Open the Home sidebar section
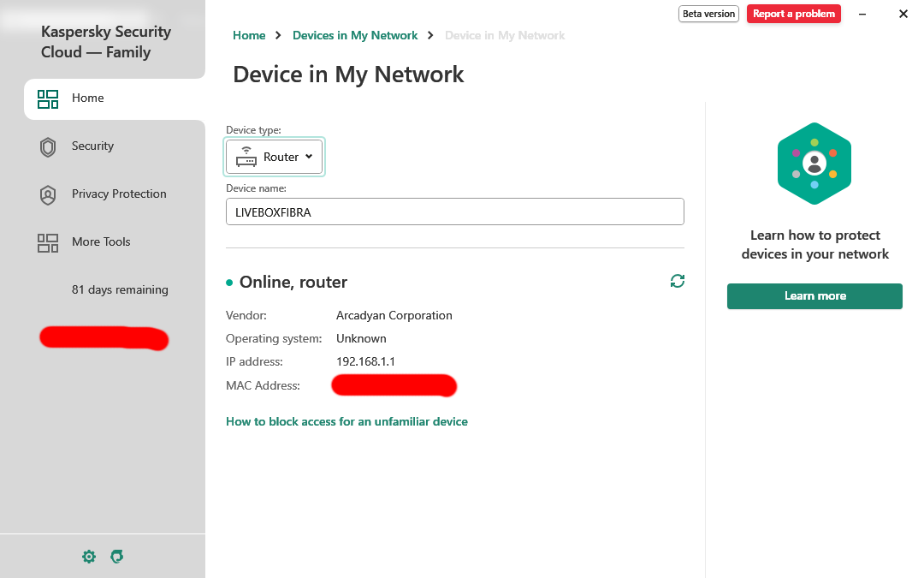This screenshot has width=924, height=578. click(x=115, y=98)
